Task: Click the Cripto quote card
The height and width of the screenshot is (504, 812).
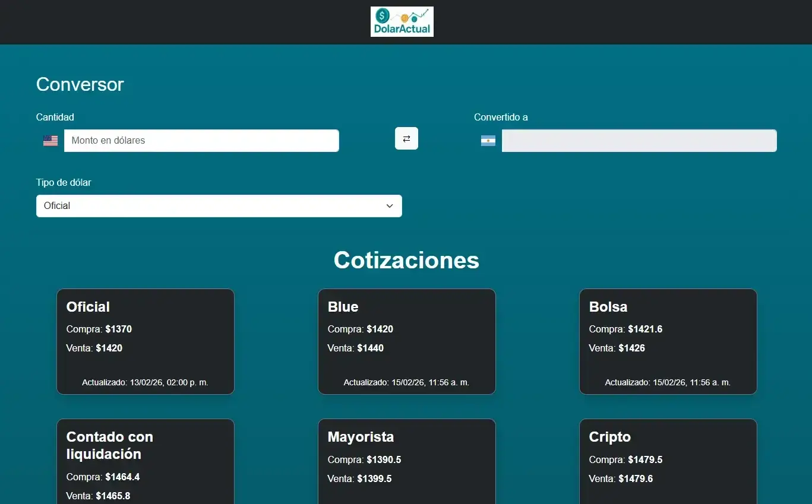Action: tap(668, 463)
